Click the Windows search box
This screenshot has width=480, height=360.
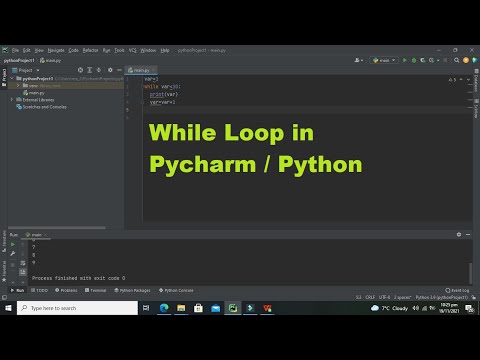point(77,308)
